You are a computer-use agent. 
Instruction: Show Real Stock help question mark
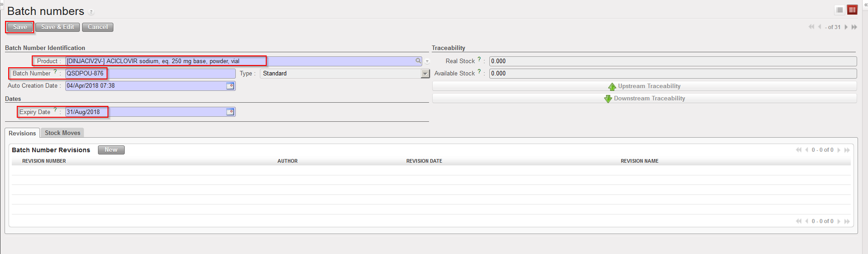tap(479, 59)
